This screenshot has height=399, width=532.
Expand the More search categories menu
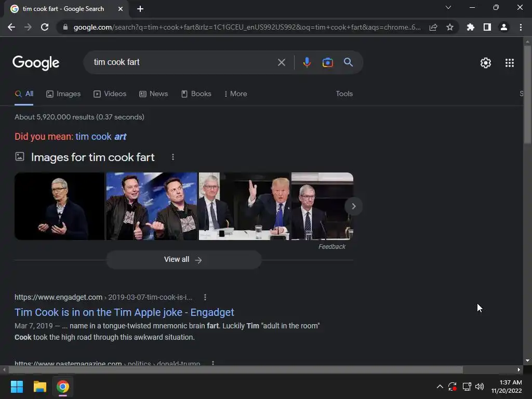pos(235,94)
